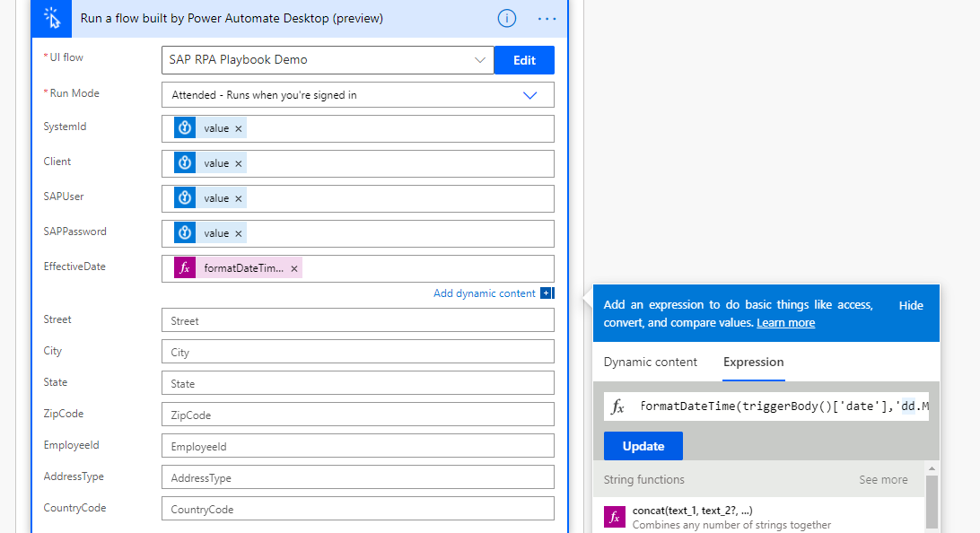This screenshot has width=980, height=533.
Task: Expand See more string functions
Action: (x=883, y=479)
